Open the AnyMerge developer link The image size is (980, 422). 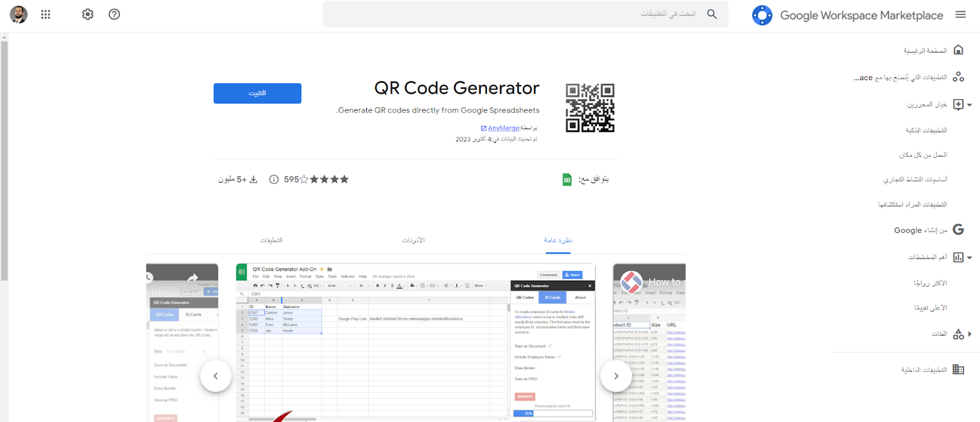click(x=503, y=128)
